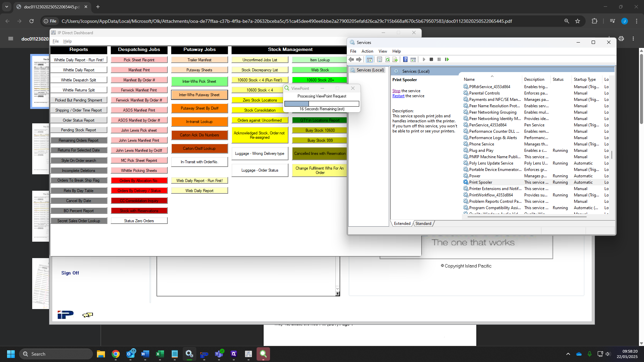The height and width of the screenshot is (362, 644).
Task: Click the Refresh icon in Services toolbar
Action: 387,59
